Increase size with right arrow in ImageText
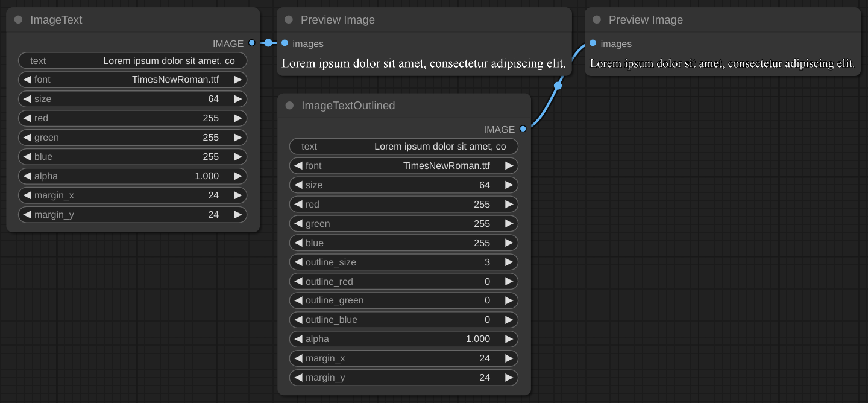The width and height of the screenshot is (868, 403). click(x=237, y=99)
